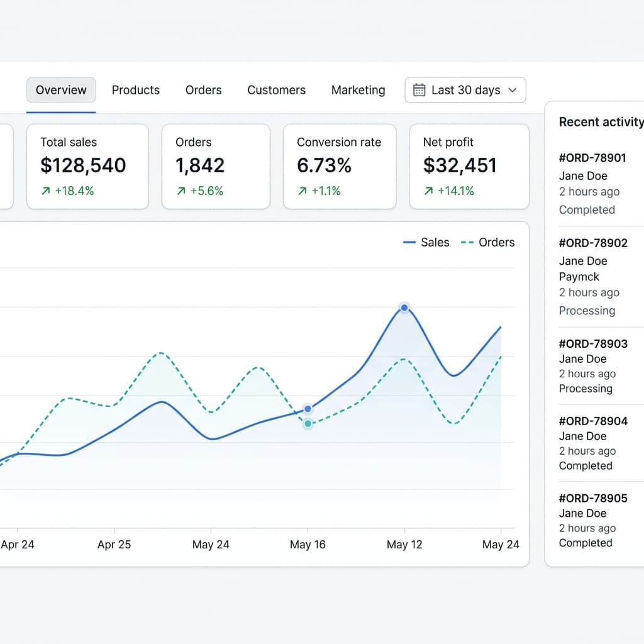Open order #ORD-78901 in Recent activity
The image size is (644, 644).
(x=592, y=158)
